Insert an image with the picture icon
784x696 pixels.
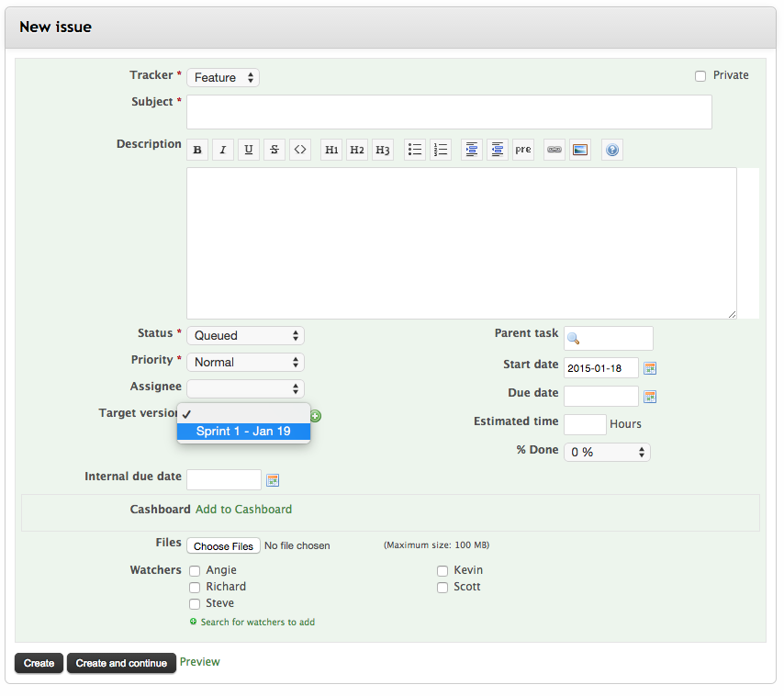[580, 150]
